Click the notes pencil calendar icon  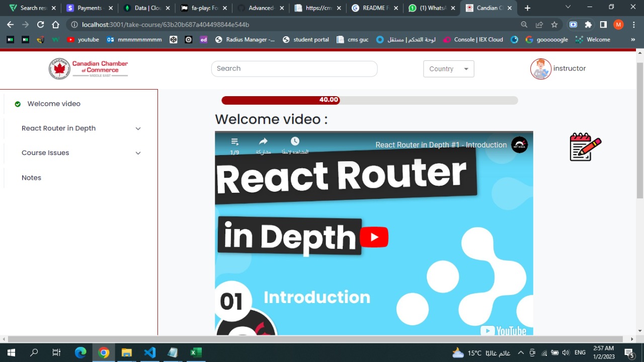click(x=585, y=147)
